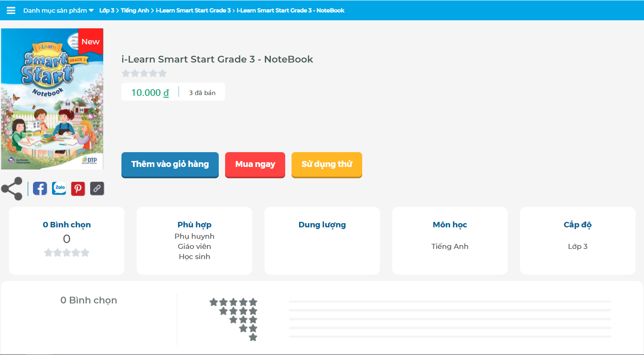Click the five-star rating progress bar
644x355 pixels.
[450, 302]
